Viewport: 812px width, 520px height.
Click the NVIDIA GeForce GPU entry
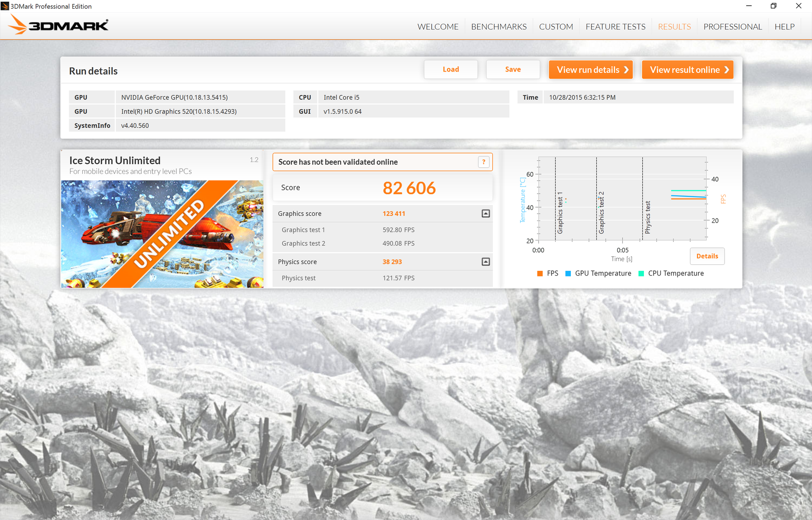click(x=175, y=97)
